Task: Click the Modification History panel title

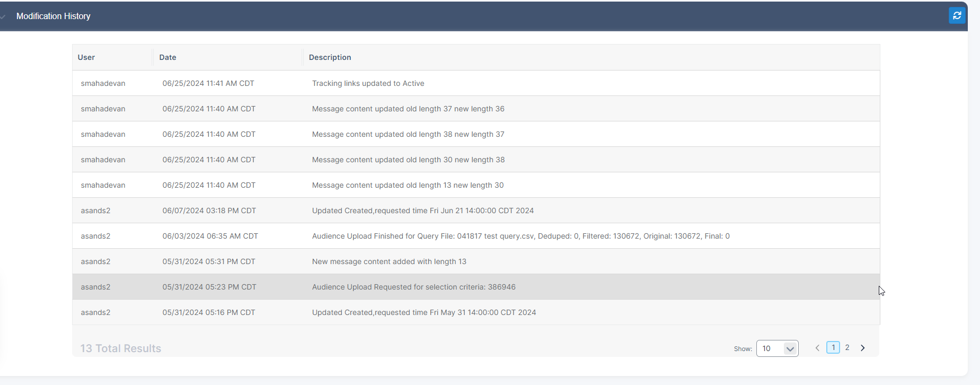Action: pos(54,16)
